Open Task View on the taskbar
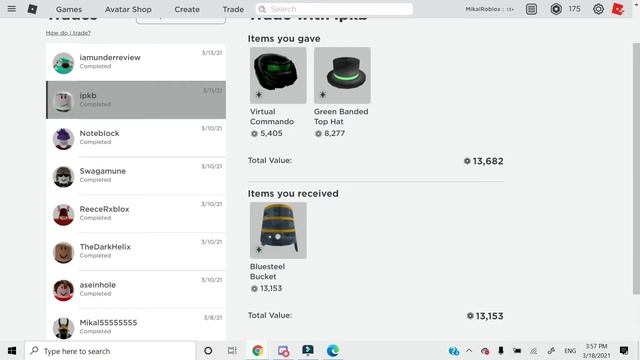The height and width of the screenshot is (360, 640). point(232,351)
